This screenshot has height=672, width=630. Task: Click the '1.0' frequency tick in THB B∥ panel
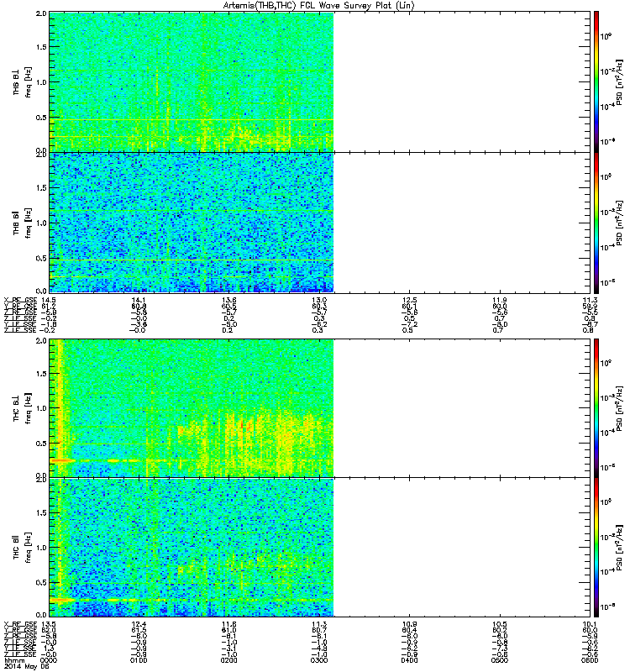pos(41,223)
